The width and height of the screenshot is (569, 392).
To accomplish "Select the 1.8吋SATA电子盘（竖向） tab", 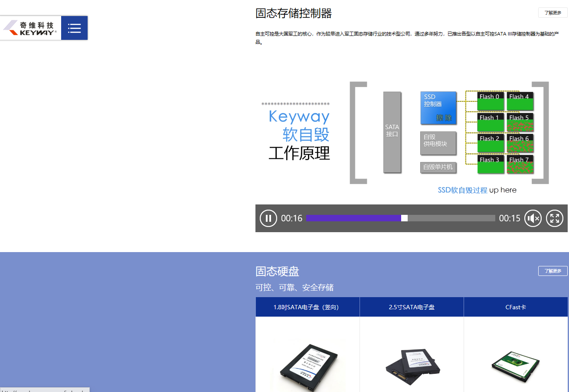I will (307, 307).
